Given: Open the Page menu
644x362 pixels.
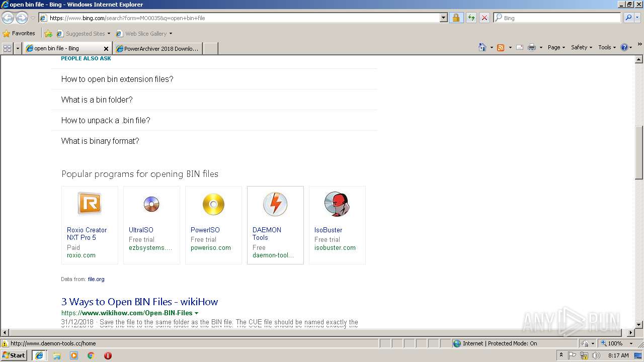Looking at the screenshot, I should point(556,47).
